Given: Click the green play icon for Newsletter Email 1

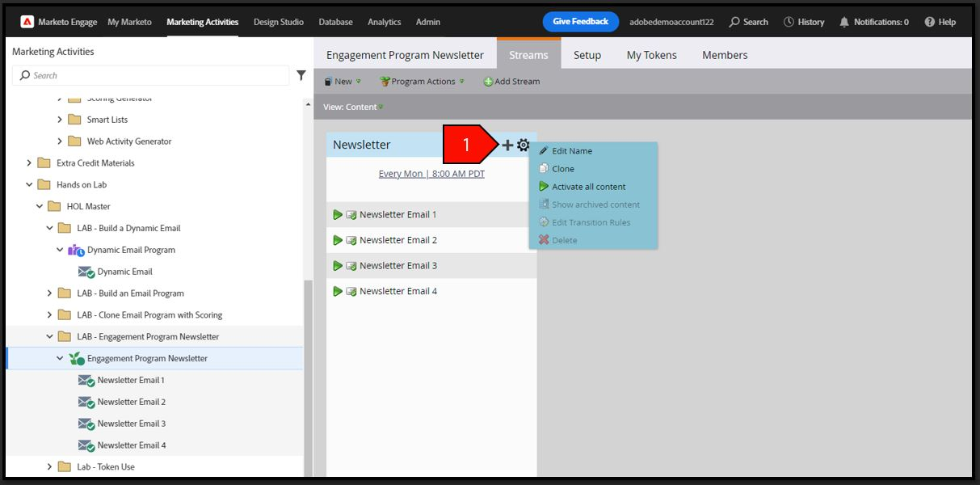Looking at the screenshot, I should (338, 214).
